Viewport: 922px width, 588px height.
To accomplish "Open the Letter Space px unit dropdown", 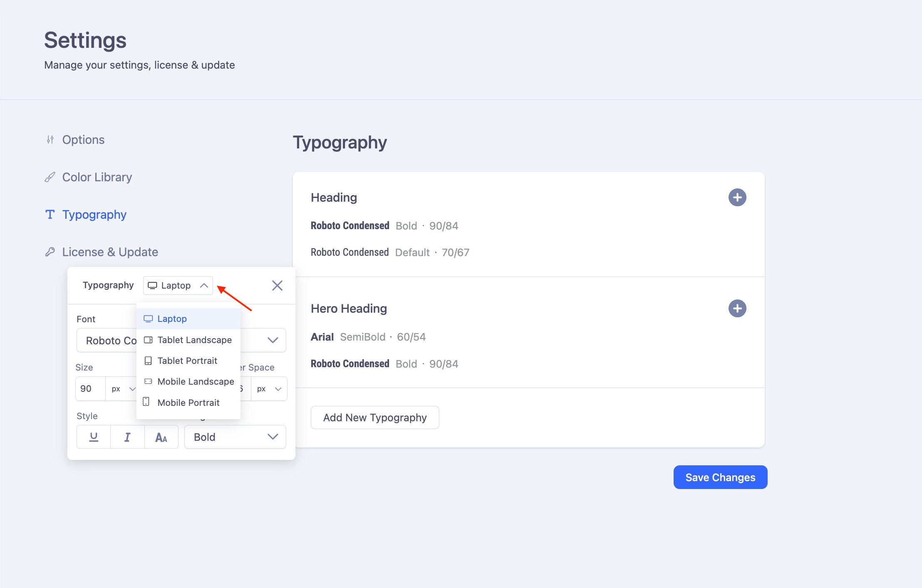I will [269, 389].
